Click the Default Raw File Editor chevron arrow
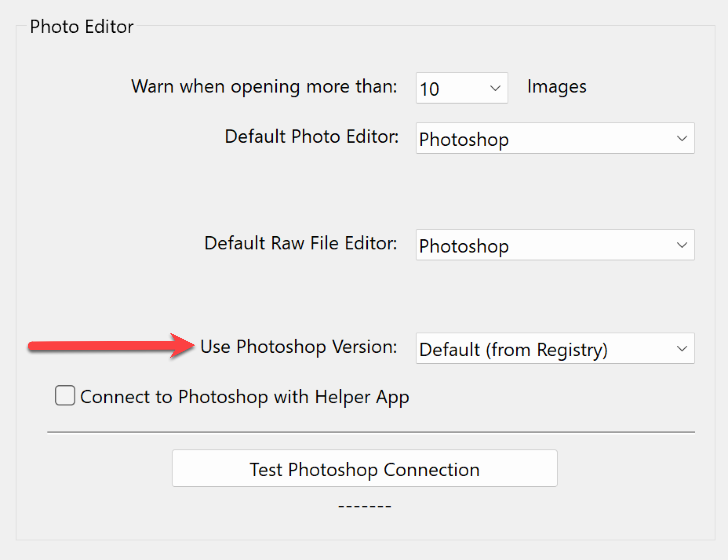 682,245
